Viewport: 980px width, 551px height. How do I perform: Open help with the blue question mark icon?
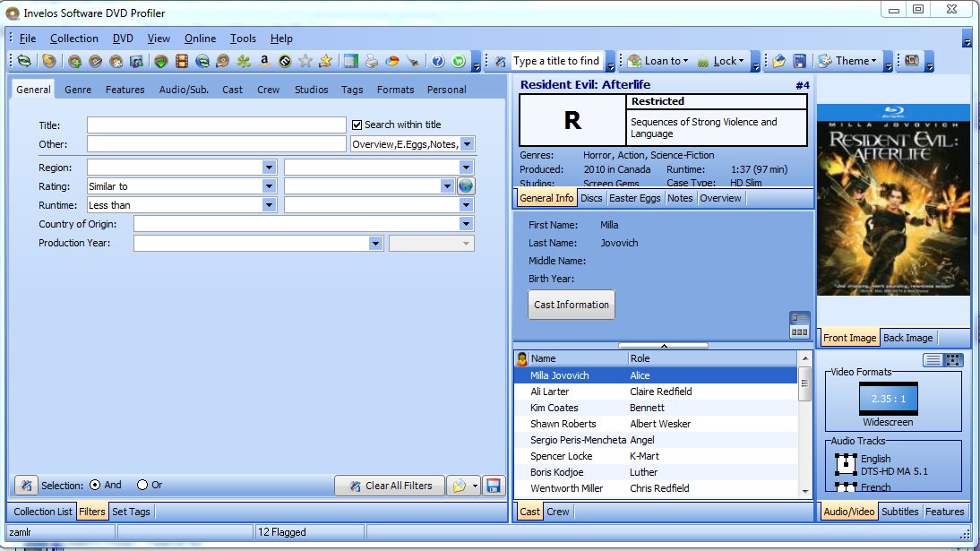[438, 61]
